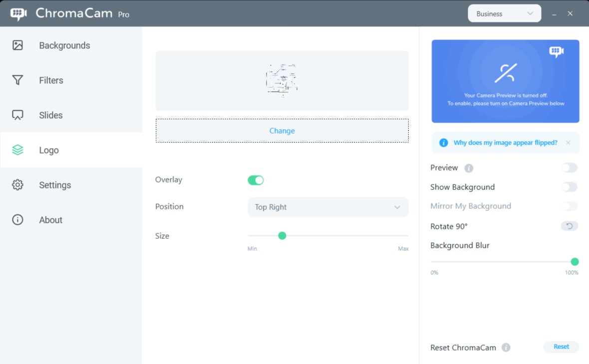Click the 0% label under Background Blur

click(x=434, y=272)
